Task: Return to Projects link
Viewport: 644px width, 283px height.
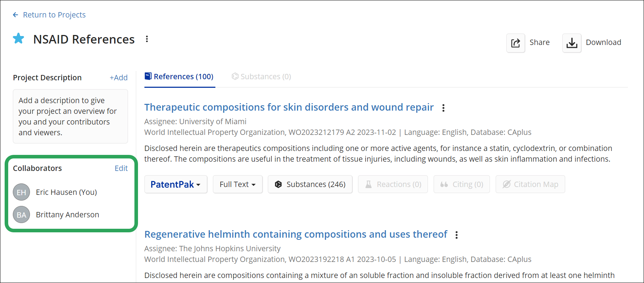Action: (54, 15)
